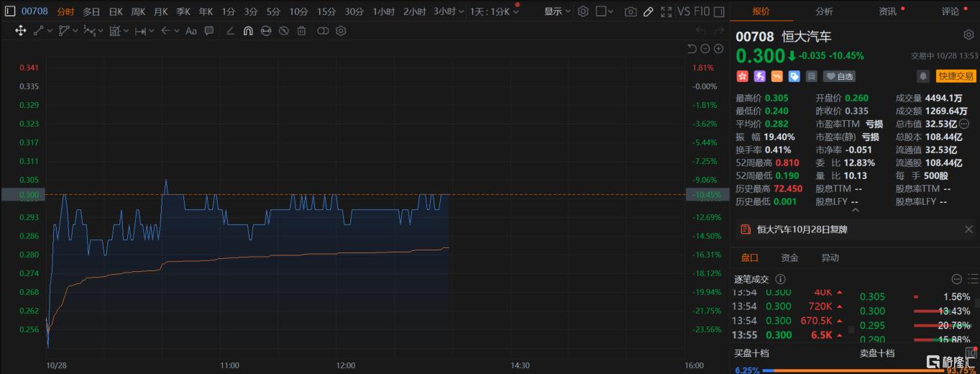The image size is (980, 374).
Task: Click the Hong Kong market flag icon
Action: (x=742, y=76)
